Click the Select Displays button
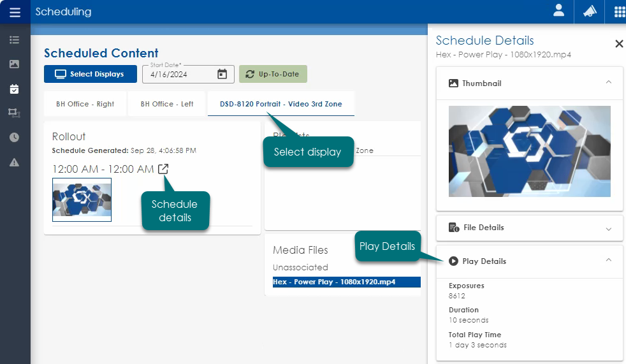Image resolution: width=626 pixels, height=364 pixels. tap(90, 74)
